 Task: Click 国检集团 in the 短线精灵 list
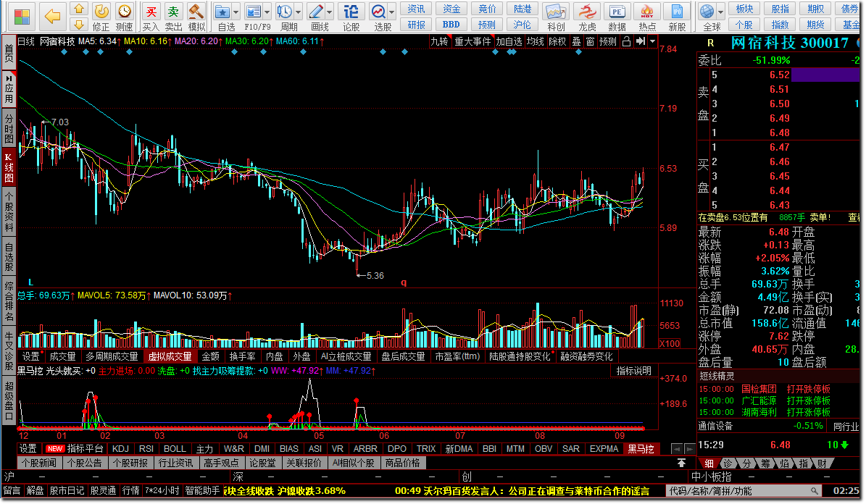(x=759, y=389)
